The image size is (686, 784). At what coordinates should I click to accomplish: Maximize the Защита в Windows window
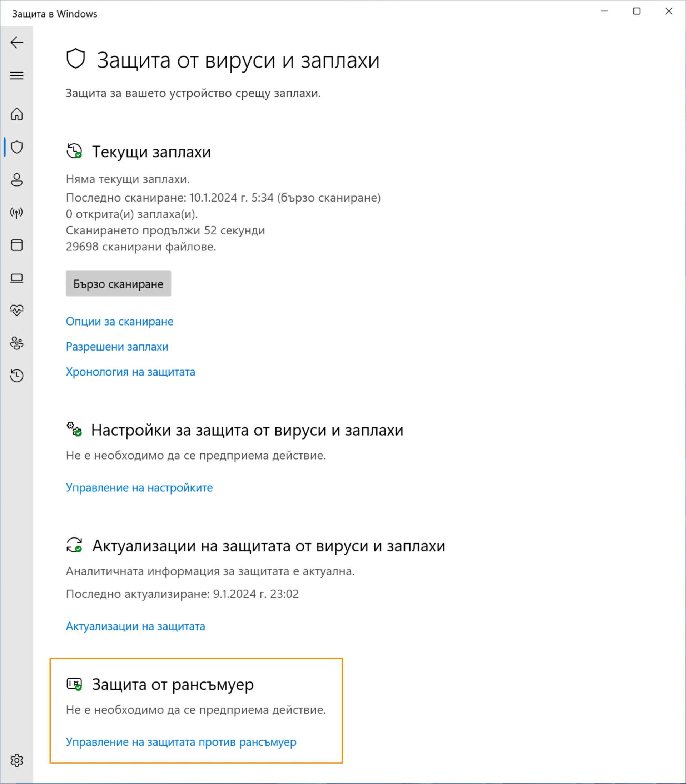point(637,11)
